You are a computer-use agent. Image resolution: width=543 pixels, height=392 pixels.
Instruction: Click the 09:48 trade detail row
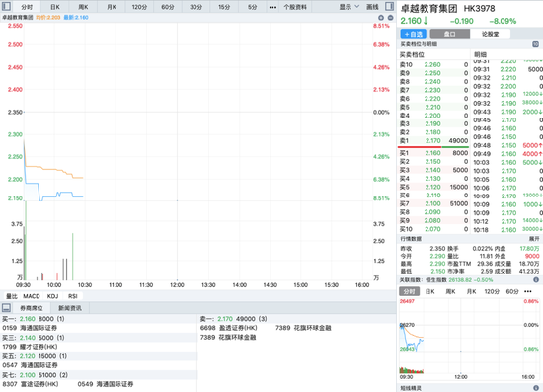click(x=507, y=145)
